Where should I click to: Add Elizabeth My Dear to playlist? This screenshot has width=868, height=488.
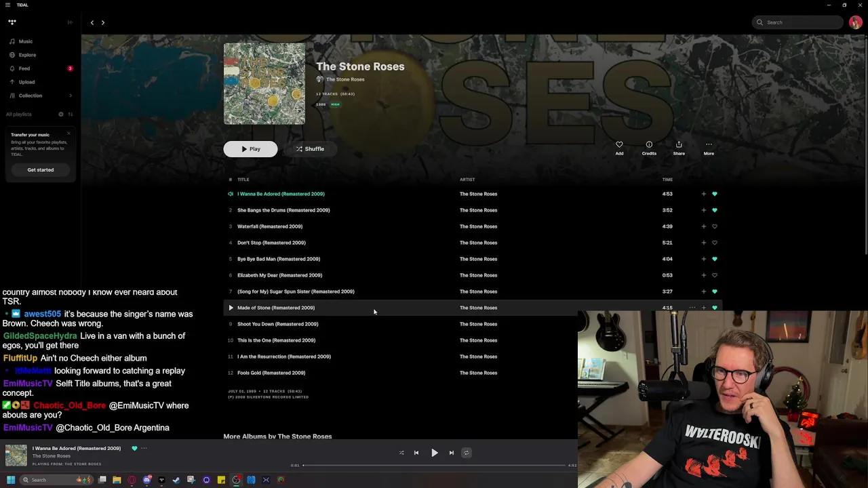tap(703, 275)
